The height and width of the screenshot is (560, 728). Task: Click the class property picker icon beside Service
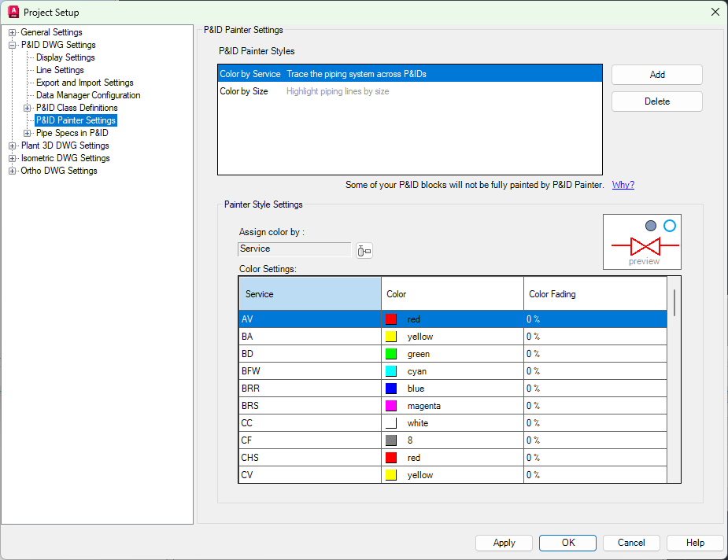pos(364,251)
